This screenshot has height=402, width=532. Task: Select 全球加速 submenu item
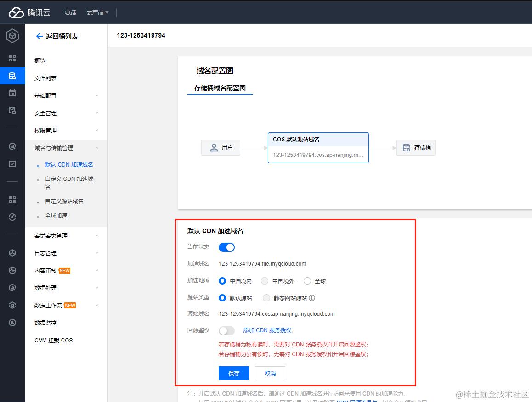[x=56, y=215]
